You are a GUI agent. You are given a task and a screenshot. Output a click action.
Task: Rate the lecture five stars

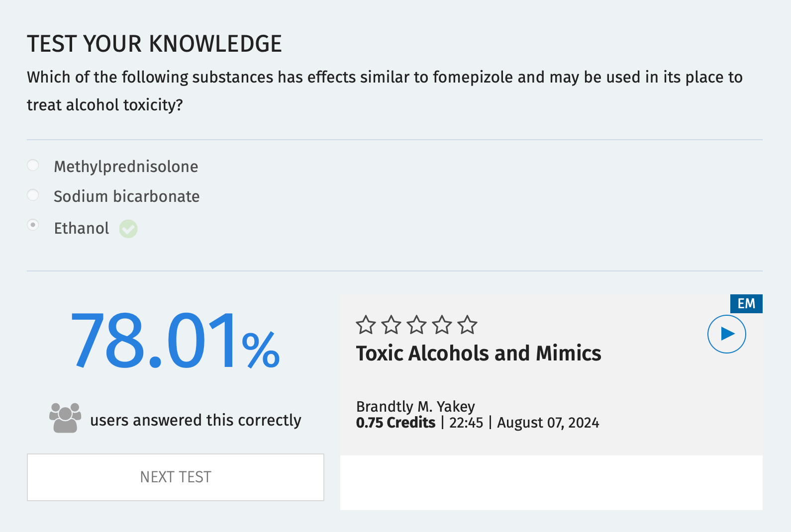click(x=467, y=325)
